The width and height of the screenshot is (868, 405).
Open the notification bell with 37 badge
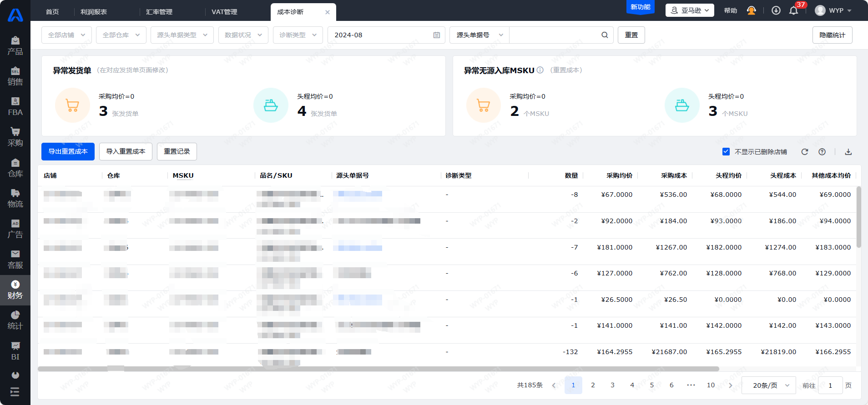coord(793,10)
